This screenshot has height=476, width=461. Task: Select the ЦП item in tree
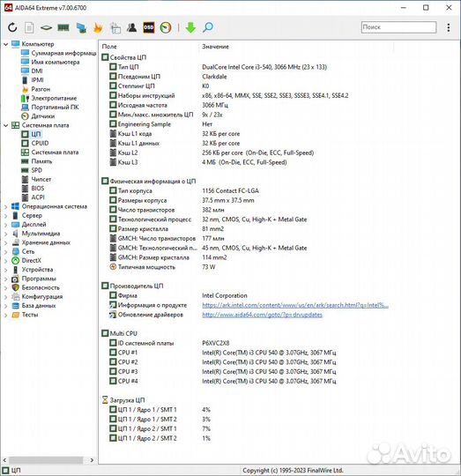click(x=31, y=134)
